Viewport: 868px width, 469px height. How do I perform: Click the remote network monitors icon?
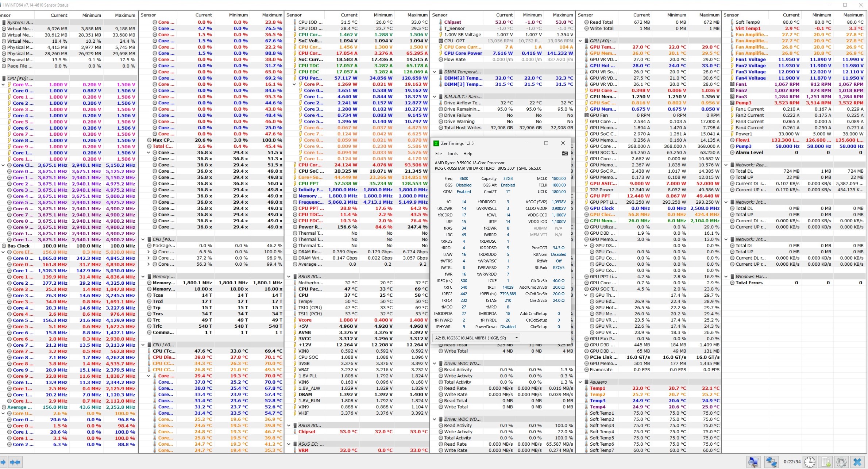(x=771, y=462)
